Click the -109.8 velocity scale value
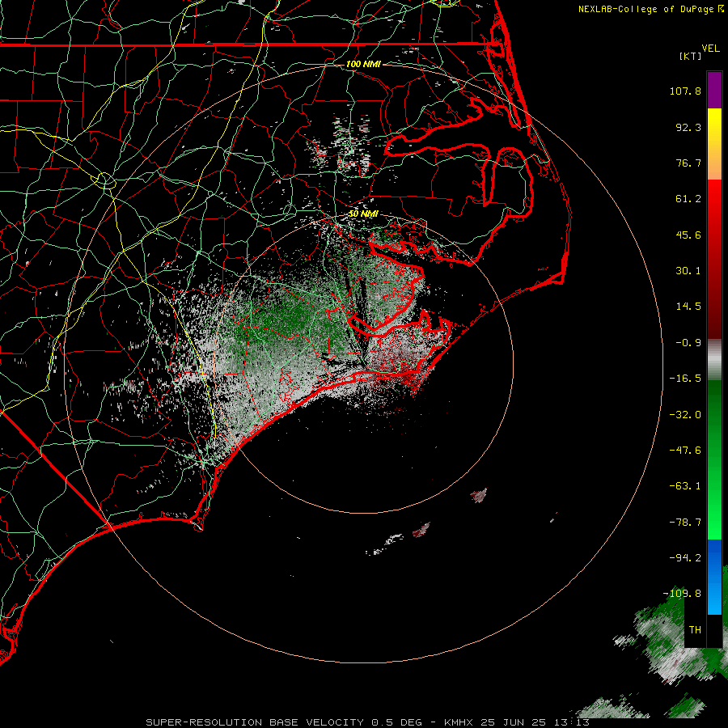This screenshot has width=728, height=728. [683, 594]
